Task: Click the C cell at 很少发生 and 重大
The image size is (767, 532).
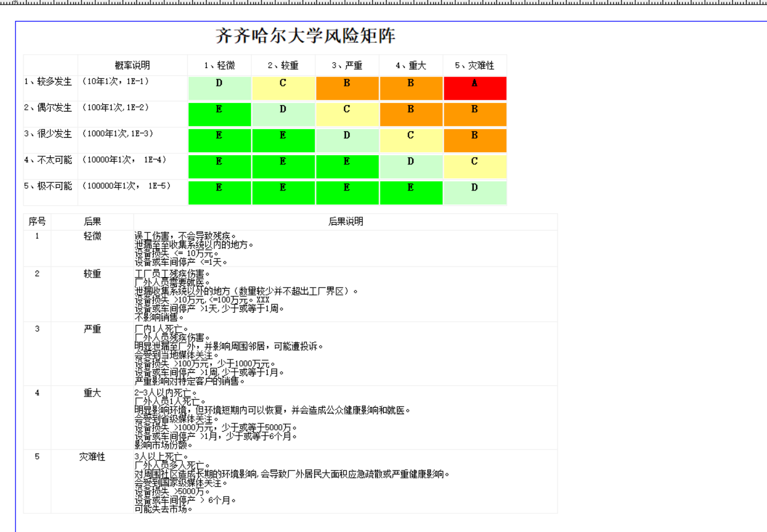Action: [411, 141]
